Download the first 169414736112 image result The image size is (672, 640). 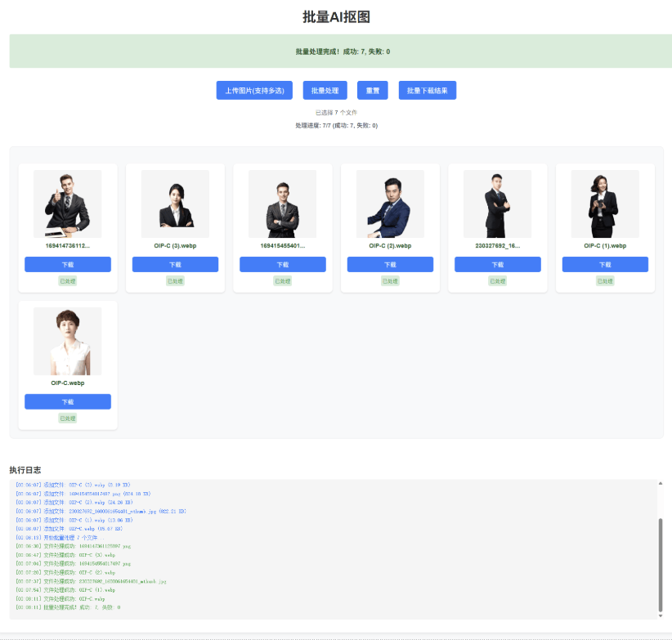point(67,264)
